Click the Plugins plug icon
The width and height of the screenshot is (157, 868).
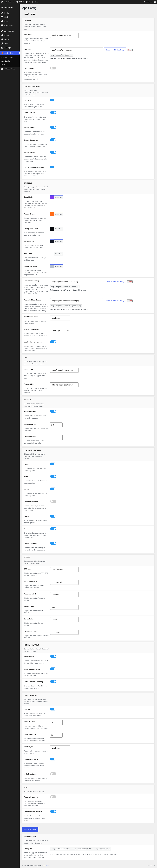[2, 35]
